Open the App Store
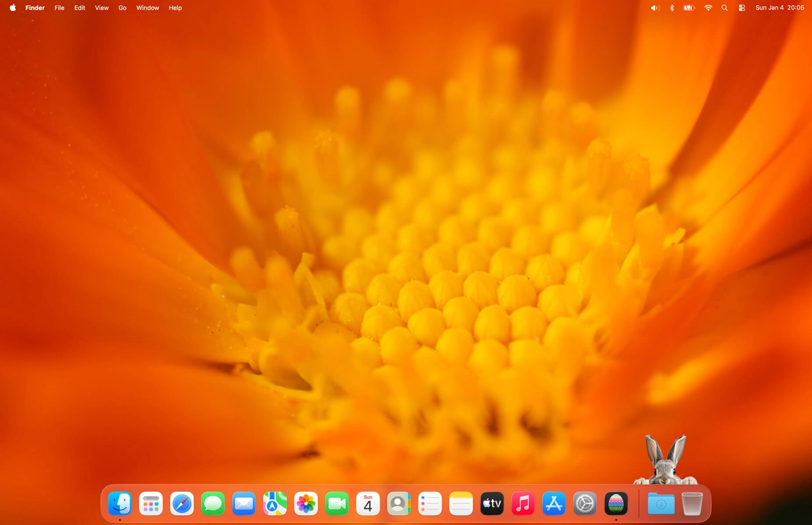 tap(554, 503)
